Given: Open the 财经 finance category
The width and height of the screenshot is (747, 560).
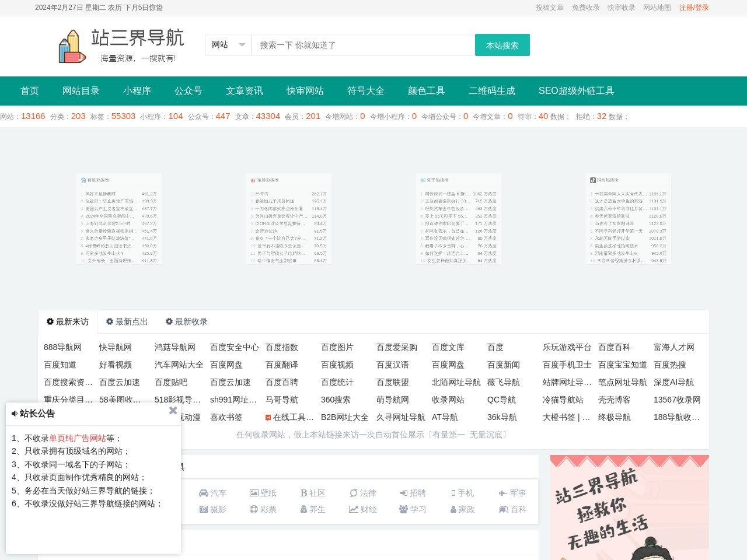Looking at the screenshot, I should pos(362,509).
